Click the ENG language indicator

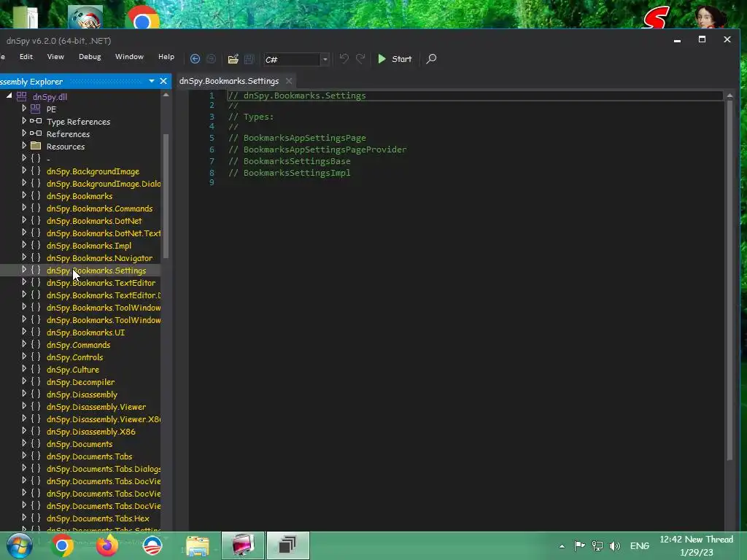(640, 545)
